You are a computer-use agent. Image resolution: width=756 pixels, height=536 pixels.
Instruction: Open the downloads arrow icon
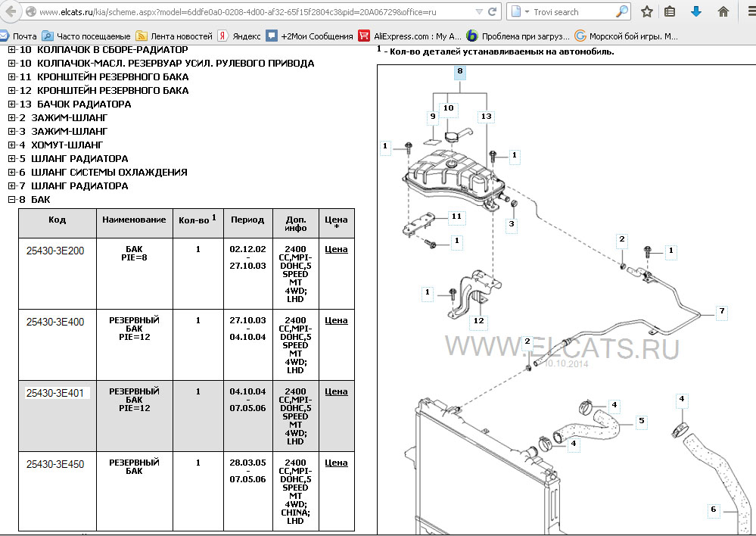(x=696, y=12)
